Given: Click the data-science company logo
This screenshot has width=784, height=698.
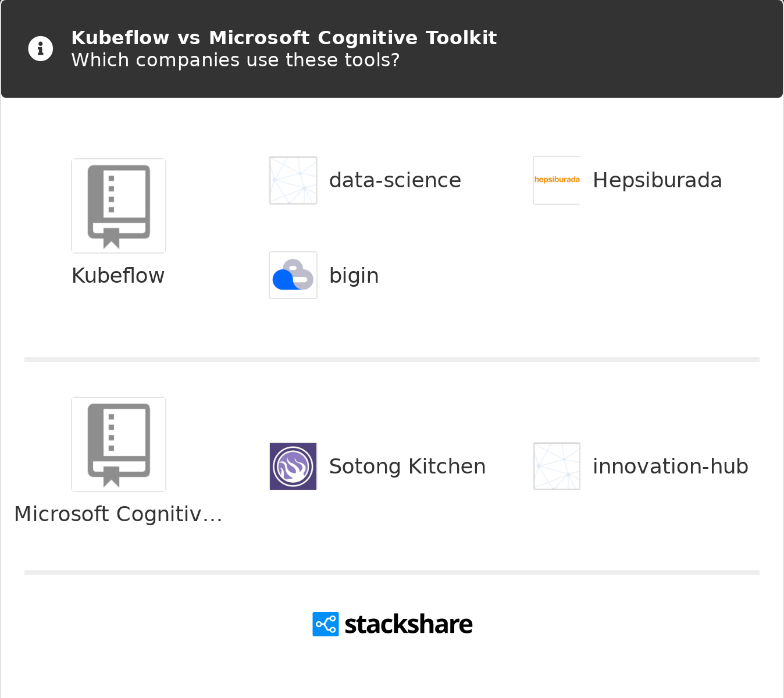Looking at the screenshot, I should click(293, 180).
